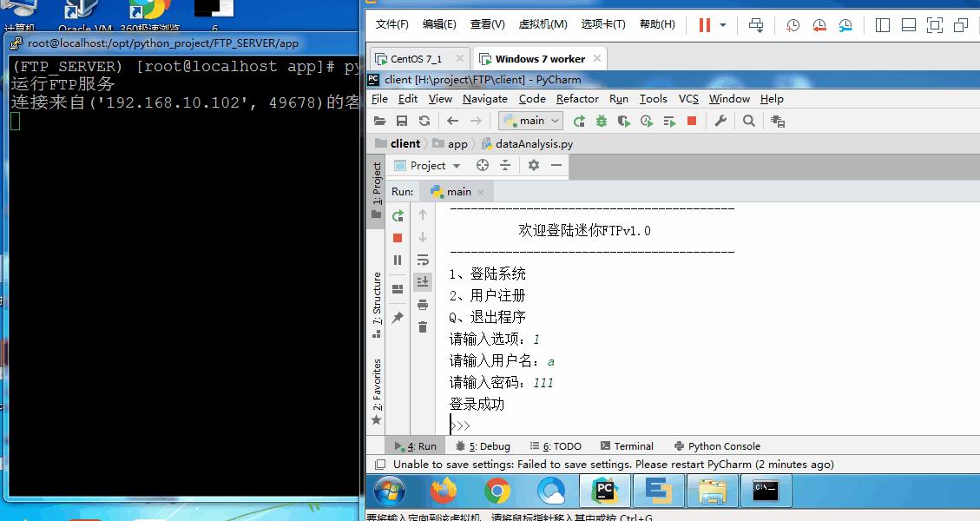Toggle soft-wrap in Run console
The height and width of the screenshot is (521, 980).
[x=423, y=260]
